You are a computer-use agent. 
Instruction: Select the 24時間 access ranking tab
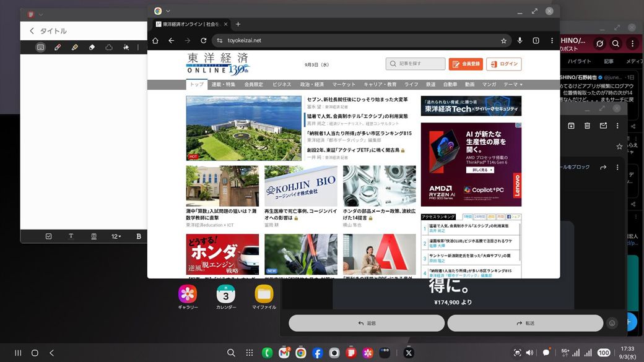click(x=479, y=217)
